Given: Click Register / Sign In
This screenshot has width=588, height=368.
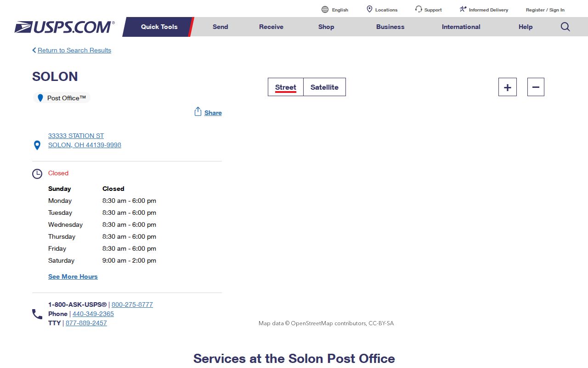Looking at the screenshot, I should click(x=545, y=10).
